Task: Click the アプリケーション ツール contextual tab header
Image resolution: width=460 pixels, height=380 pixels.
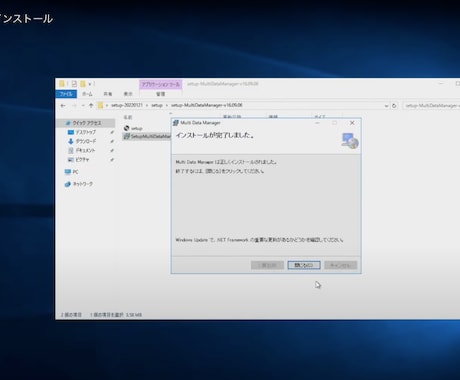Action: tap(160, 84)
